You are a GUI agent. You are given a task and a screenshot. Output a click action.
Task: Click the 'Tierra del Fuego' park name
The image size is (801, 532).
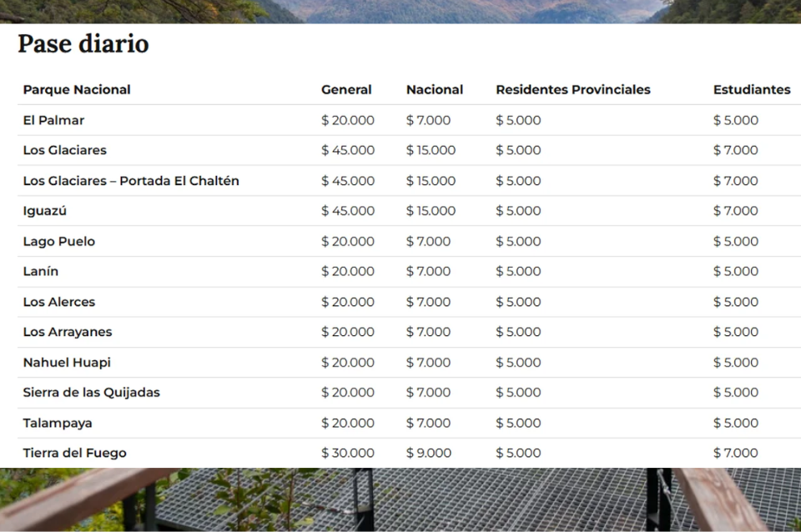pyautogui.click(x=75, y=454)
